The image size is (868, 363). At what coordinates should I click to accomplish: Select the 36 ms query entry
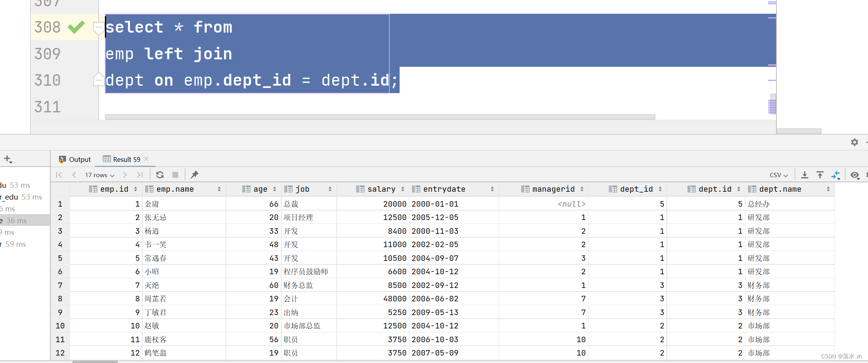pos(25,220)
